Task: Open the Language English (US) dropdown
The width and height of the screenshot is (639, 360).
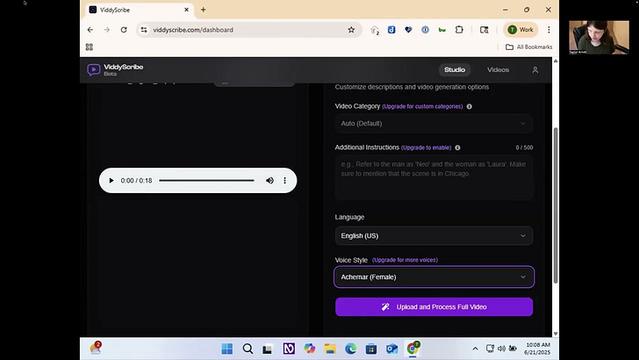Action: (x=434, y=236)
